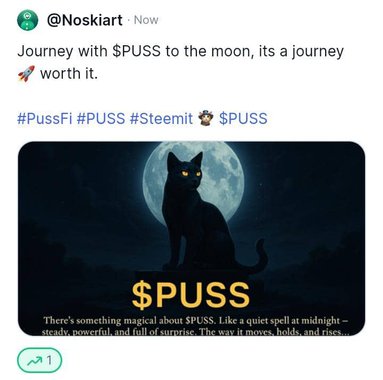Open the post's "Now" timestamp
This screenshot has width=383, height=380.
click(x=146, y=20)
